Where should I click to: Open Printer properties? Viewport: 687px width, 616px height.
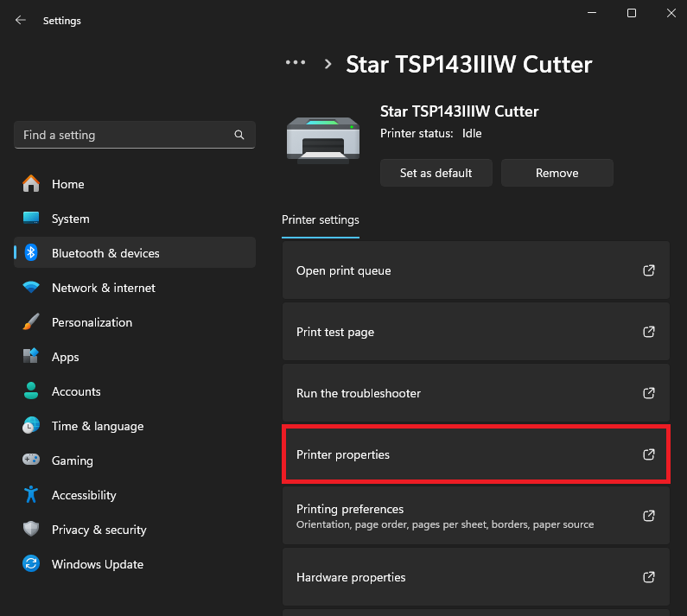pyautogui.click(x=476, y=454)
